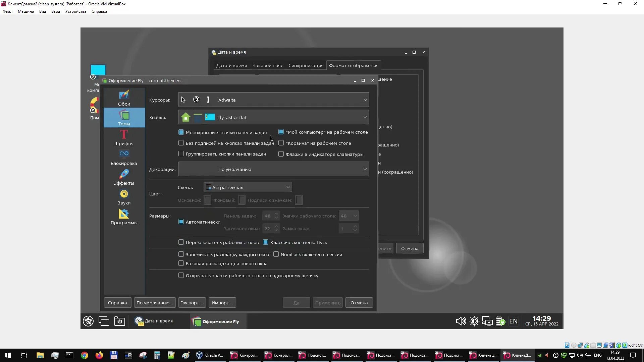644x362 pixels.
Task: Select the Темы themes section
Action: coord(124,118)
